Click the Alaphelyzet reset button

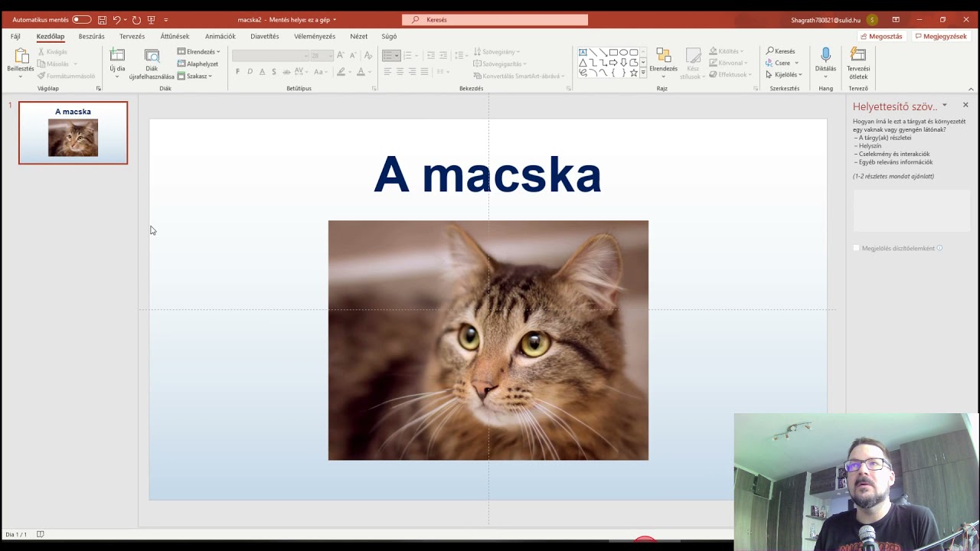click(x=198, y=64)
